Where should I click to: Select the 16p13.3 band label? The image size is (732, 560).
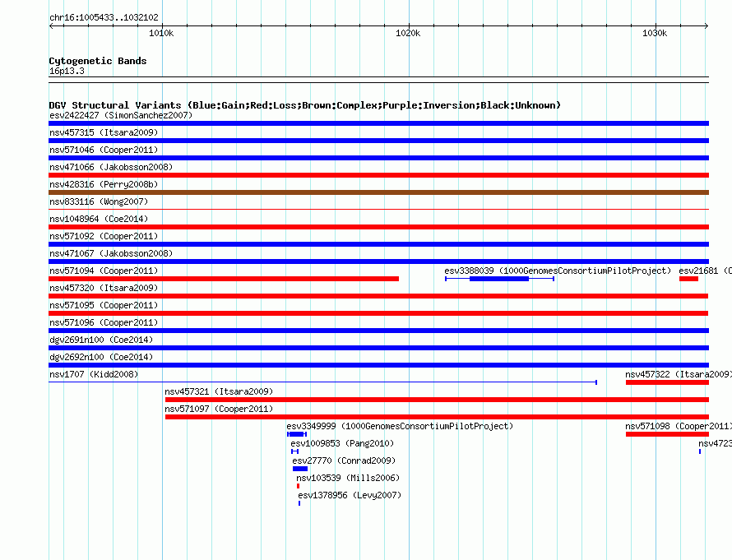[x=67, y=71]
